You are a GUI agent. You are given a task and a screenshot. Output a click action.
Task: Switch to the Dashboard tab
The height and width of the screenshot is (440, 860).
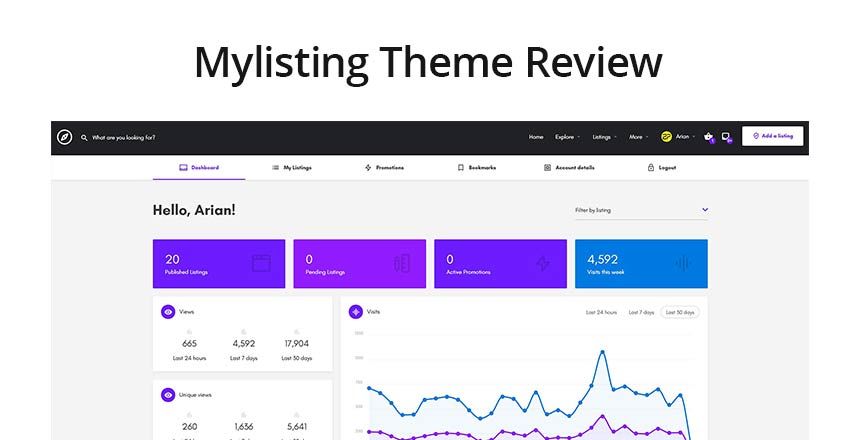[x=199, y=167]
